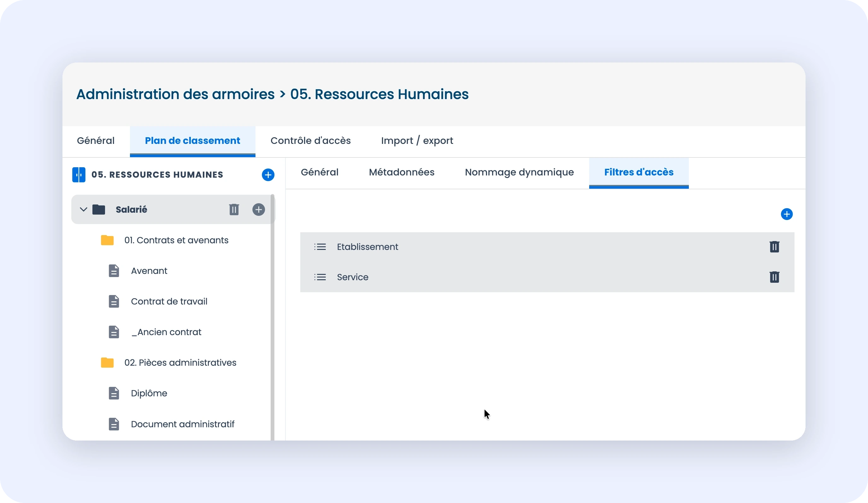
Task: Click the trash icon on Salarié folder
Action: 234,210
